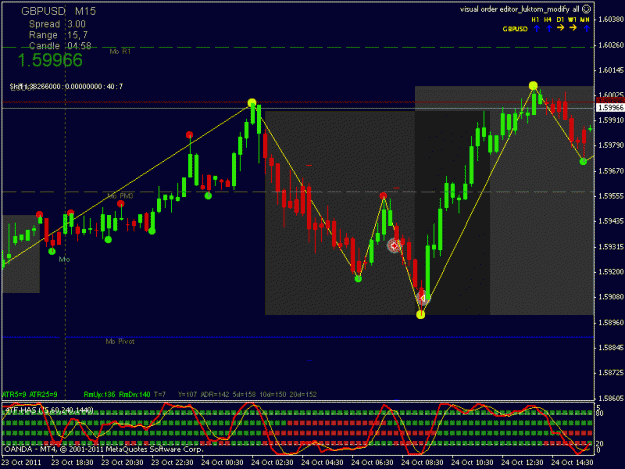Click the '24 Oct 04:30' time axis label
Screen dimensions: 625x469
point(322,463)
